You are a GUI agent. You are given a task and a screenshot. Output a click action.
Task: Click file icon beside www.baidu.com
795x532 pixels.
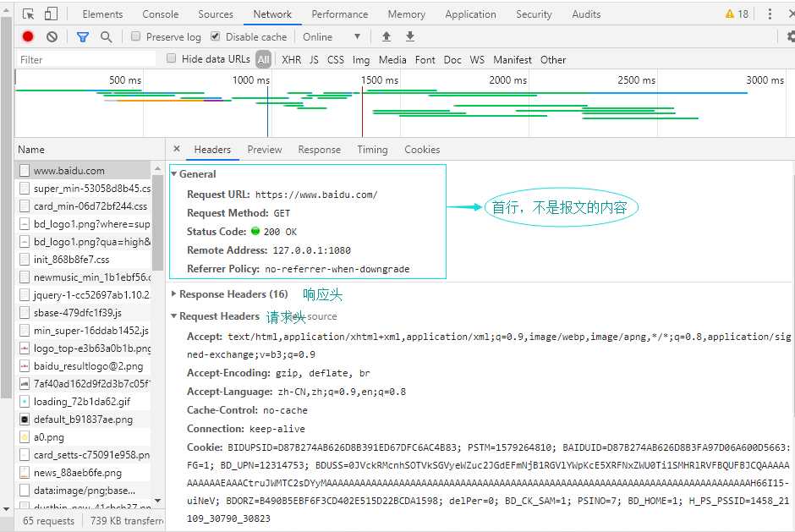coord(25,170)
